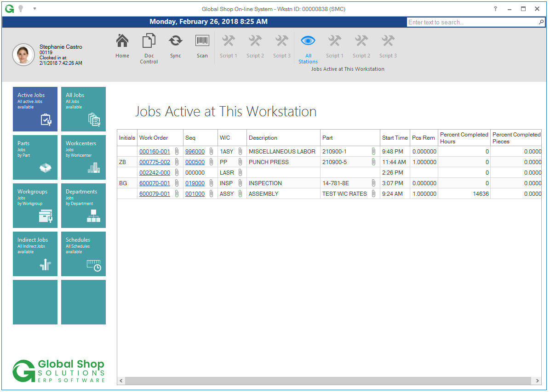
Task: Open the paperclip attachment for work order 000775-002
Action: (x=177, y=162)
